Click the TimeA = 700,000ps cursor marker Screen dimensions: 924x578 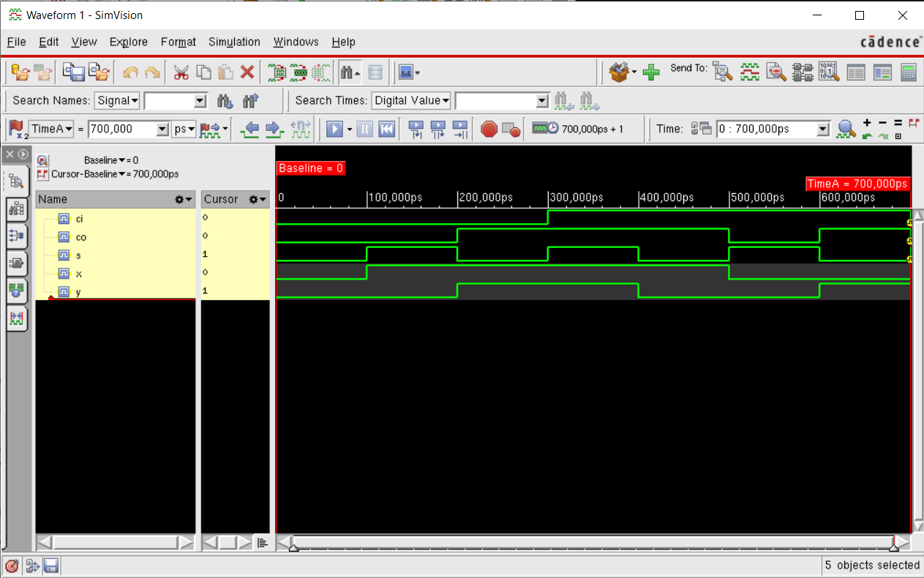click(857, 184)
